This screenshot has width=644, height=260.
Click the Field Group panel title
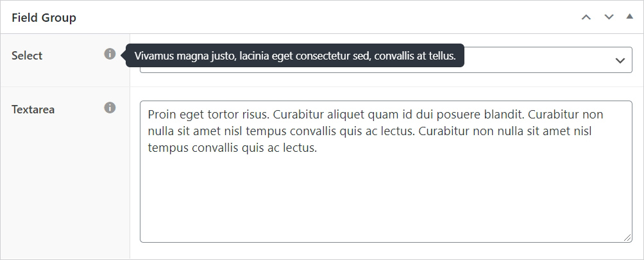[44, 18]
